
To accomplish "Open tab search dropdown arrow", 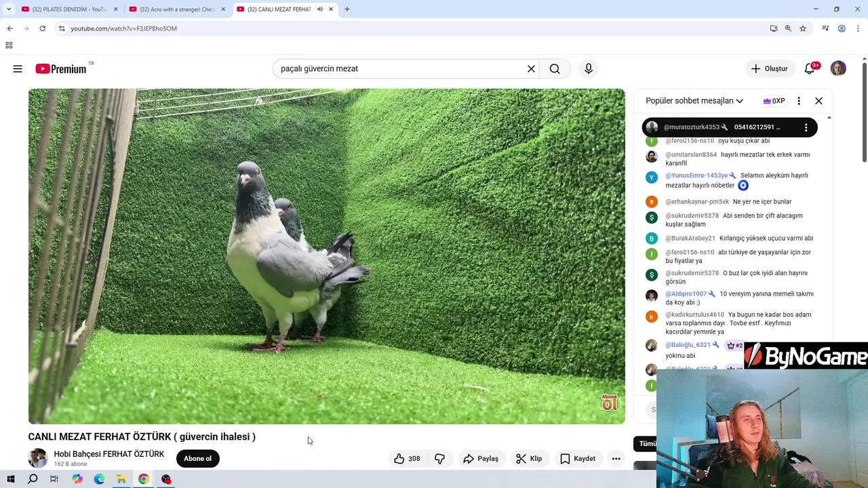I will click(9, 9).
